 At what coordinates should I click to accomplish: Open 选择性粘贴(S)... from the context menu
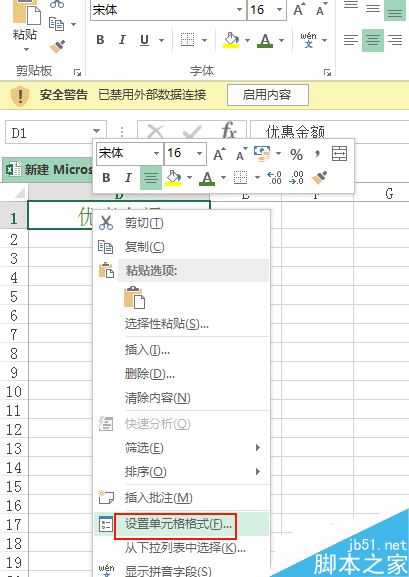182,324
